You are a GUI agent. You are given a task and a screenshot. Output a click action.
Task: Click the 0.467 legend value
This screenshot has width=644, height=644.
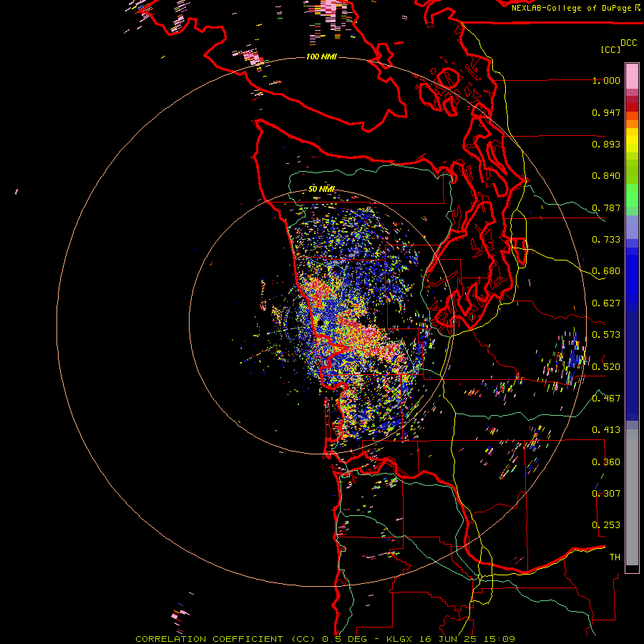point(606,399)
